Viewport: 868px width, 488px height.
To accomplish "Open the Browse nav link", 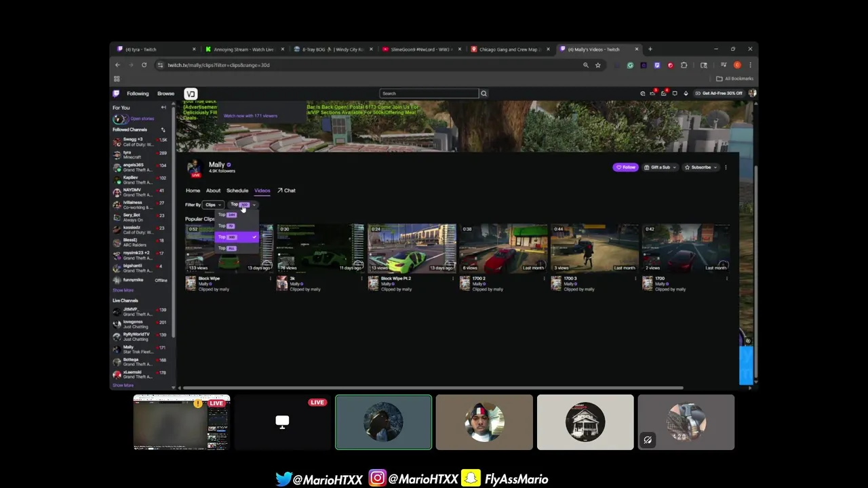I will coord(165,94).
